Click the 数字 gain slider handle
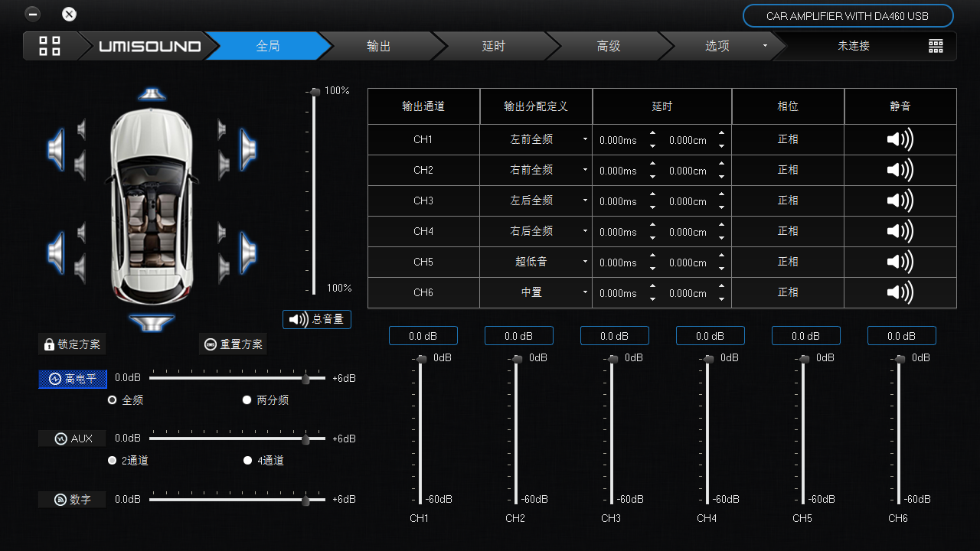980x551 pixels. [306, 500]
